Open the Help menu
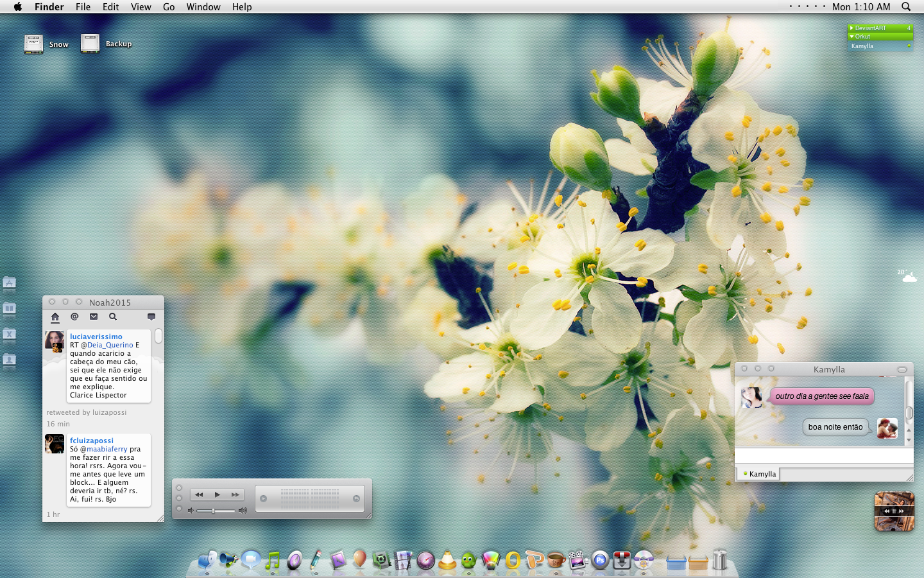 (242, 6)
